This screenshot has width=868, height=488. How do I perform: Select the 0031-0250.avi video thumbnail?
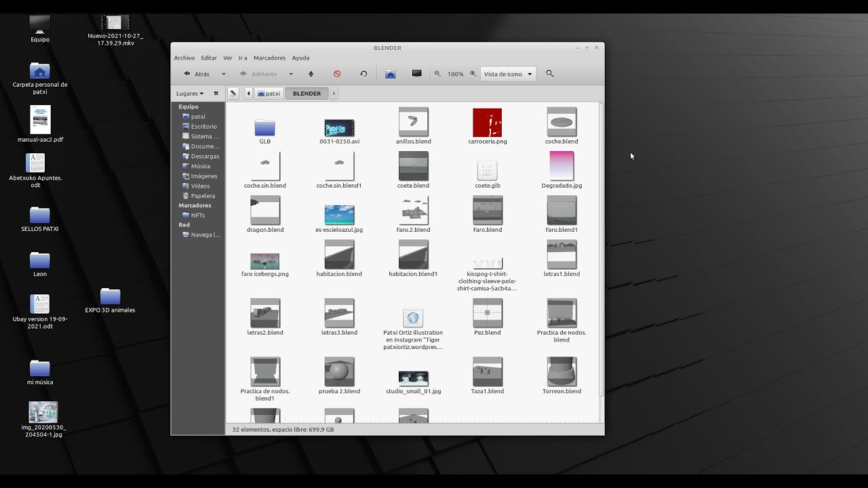(339, 127)
